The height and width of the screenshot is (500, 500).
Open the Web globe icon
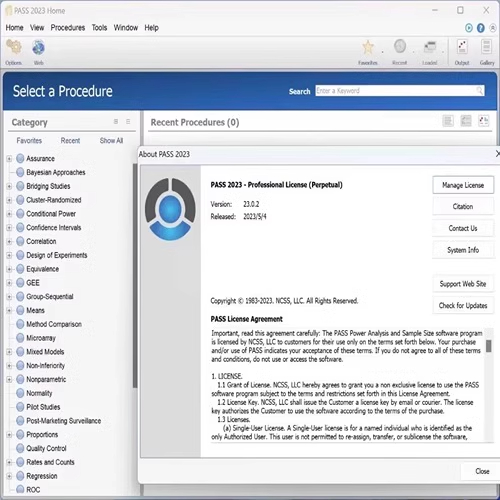pos(38,47)
